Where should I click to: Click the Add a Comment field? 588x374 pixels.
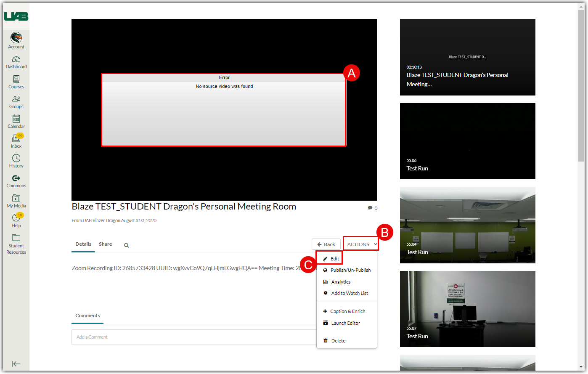pyautogui.click(x=193, y=337)
